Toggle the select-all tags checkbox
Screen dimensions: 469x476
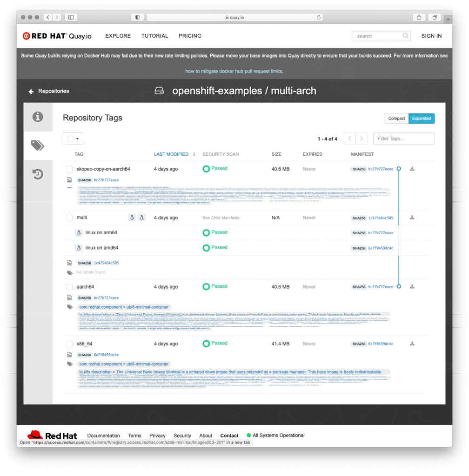tap(70, 139)
